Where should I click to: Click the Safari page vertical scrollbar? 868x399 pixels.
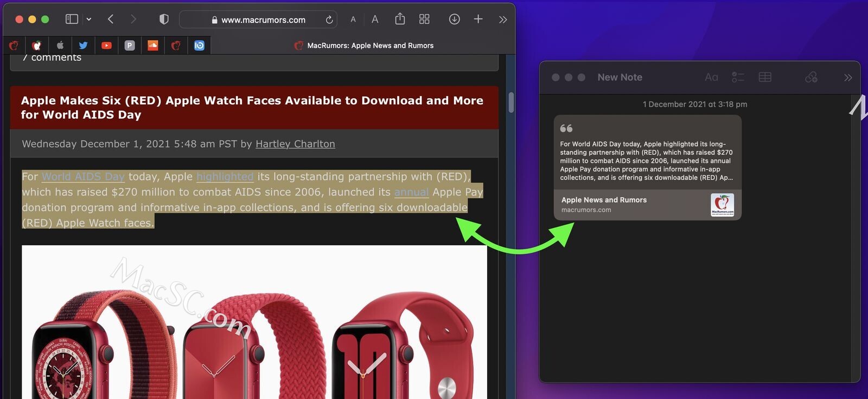point(510,103)
